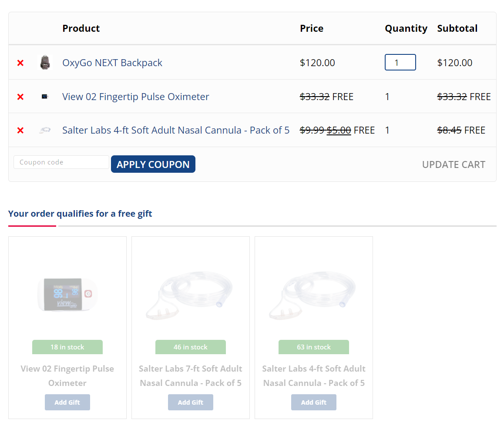Click 'Your order qualifies for a free gift' heading
The width and height of the screenshot is (504, 426).
click(x=80, y=214)
